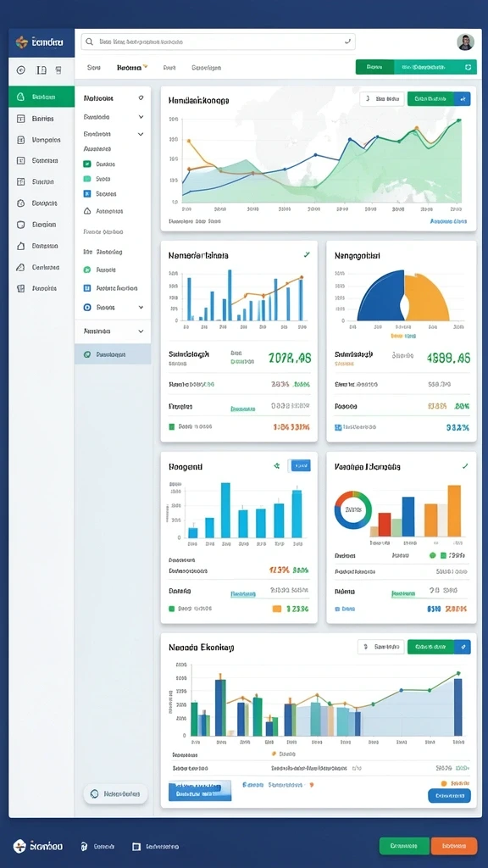Toggle the light teal box below the green checked box
The width and height of the screenshot is (488, 868).
87,179
